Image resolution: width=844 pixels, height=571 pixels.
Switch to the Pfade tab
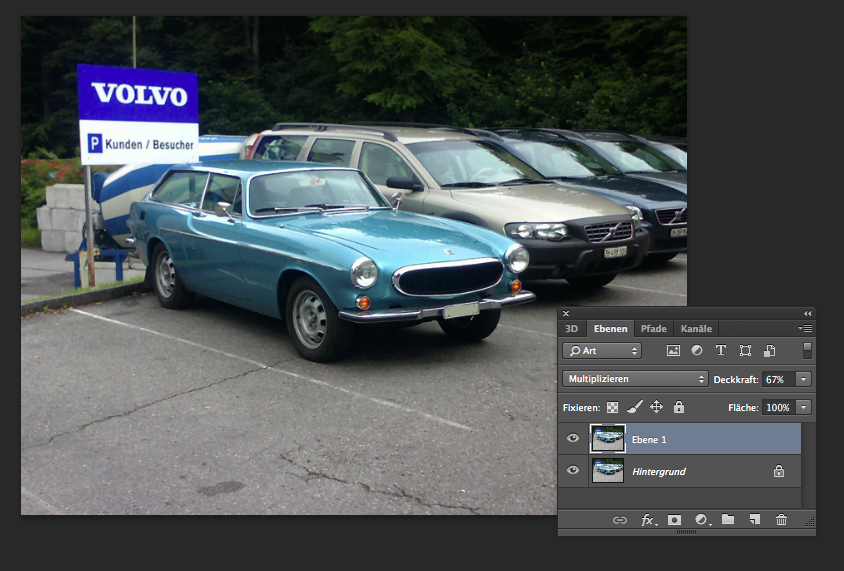coord(653,328)
